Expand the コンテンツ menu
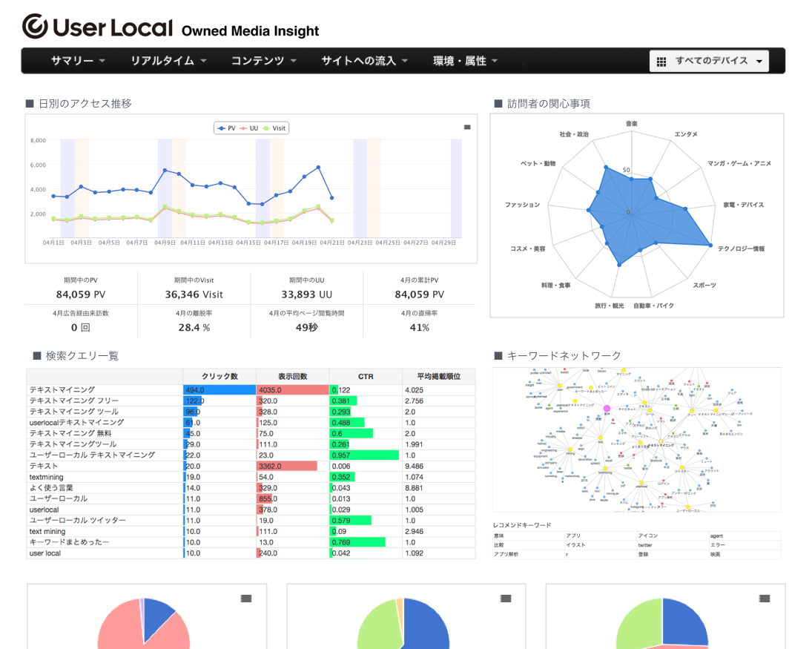This screenshot has width=812, height=649. [x=263, y=61]
